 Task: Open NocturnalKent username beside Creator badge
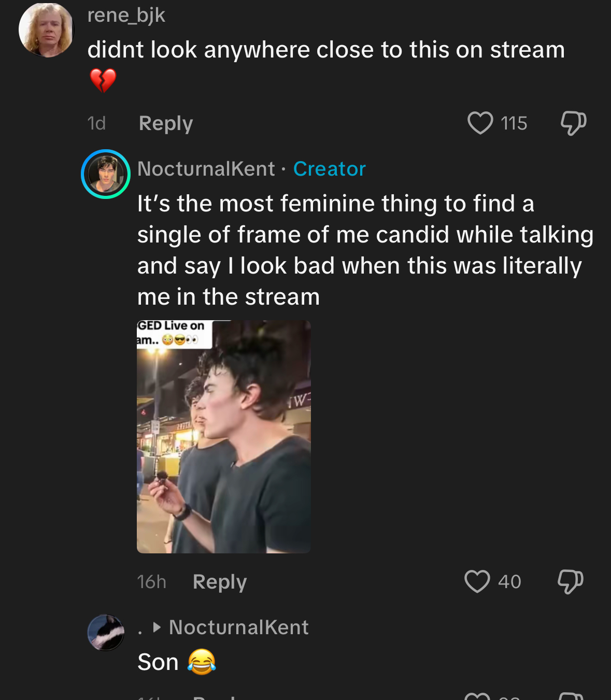pyautogui.click(x=206, y=169)
